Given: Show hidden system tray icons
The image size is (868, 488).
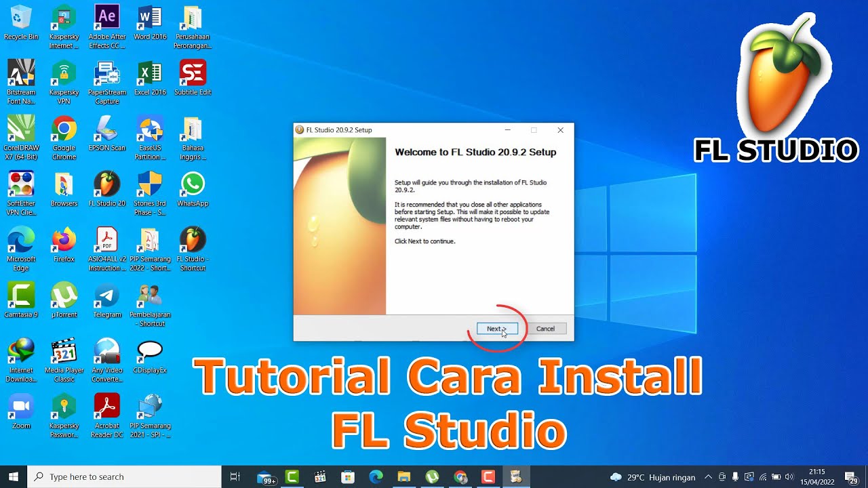Looking at the screenshot, I should tap(708, 477).
